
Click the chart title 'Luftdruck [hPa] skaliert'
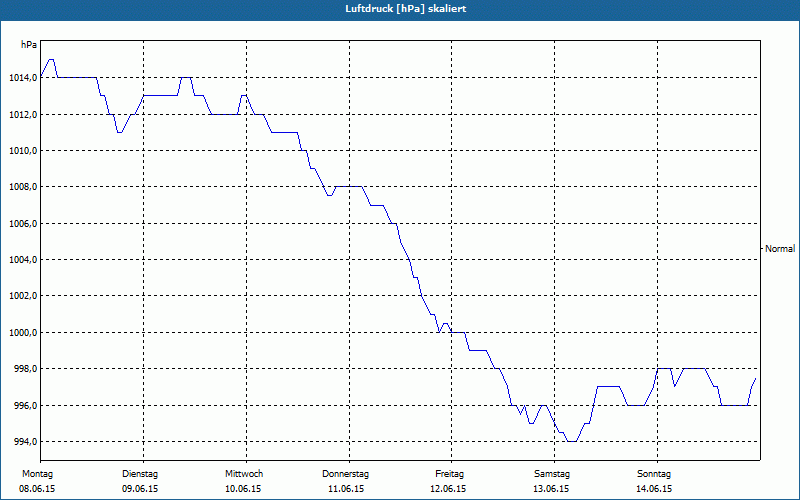coord(399,8)
